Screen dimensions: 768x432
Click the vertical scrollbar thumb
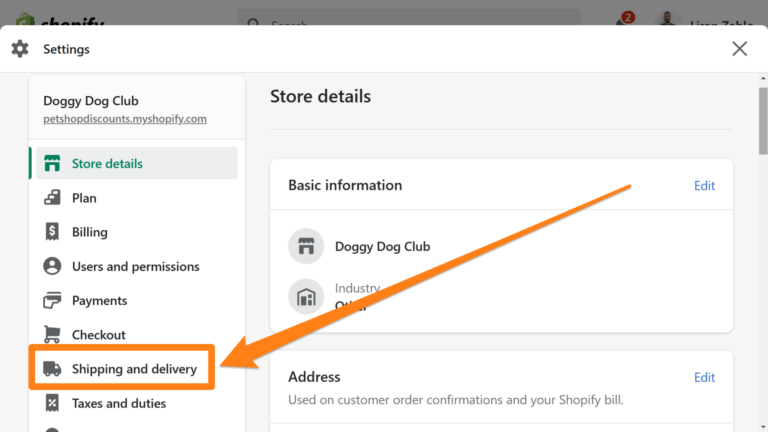pos(763,120)
